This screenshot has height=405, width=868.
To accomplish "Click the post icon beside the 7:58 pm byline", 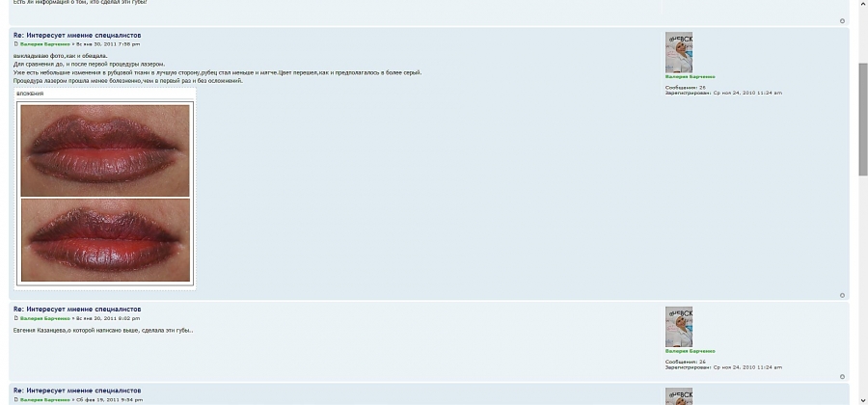I will pyautogui.click(x=16, y=43).
